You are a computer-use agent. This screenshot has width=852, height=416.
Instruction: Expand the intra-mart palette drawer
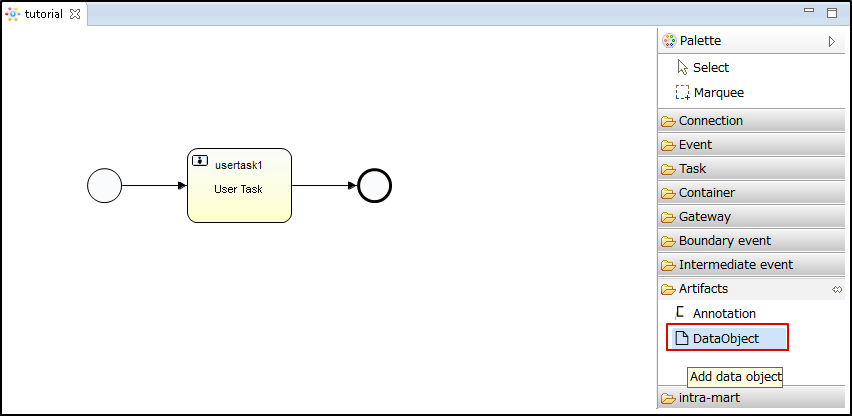pyautogui.click(x=752, y=398)
